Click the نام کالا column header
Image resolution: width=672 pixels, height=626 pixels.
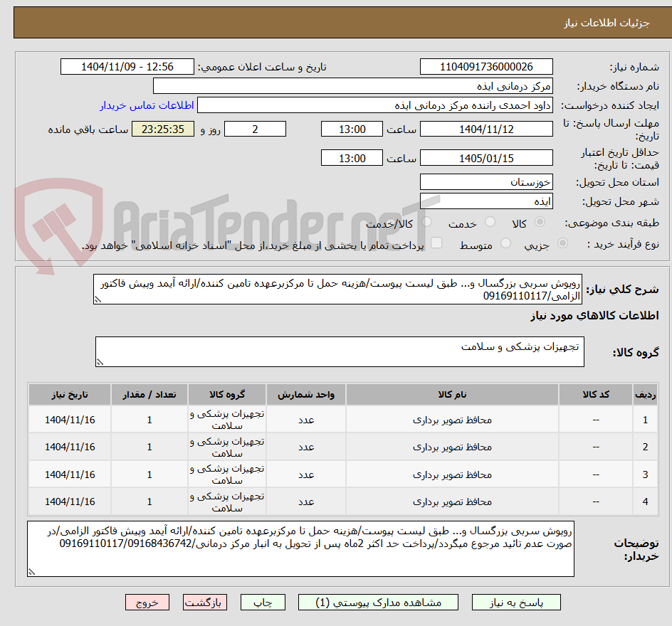point(452,394)
